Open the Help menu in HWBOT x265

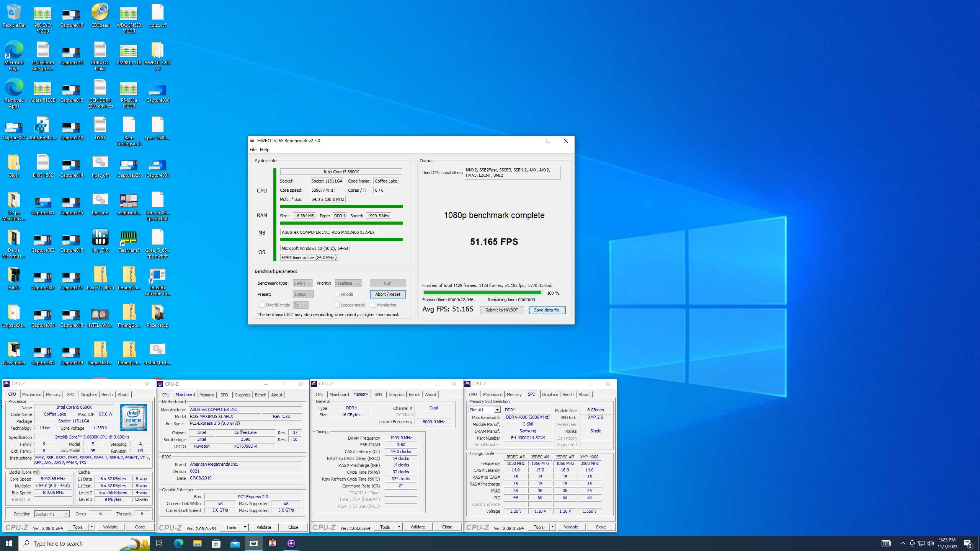[x=265, y=150]
